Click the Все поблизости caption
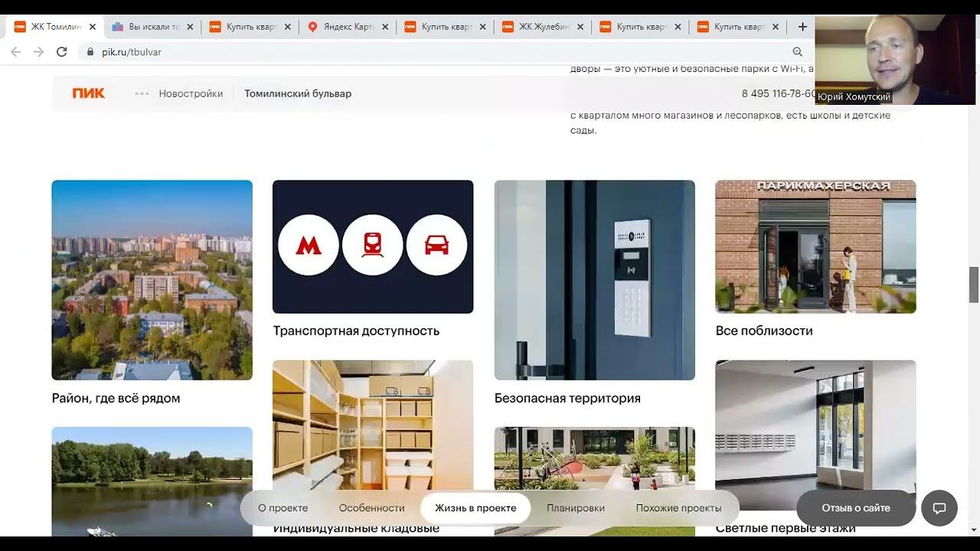 coord(764,331)
